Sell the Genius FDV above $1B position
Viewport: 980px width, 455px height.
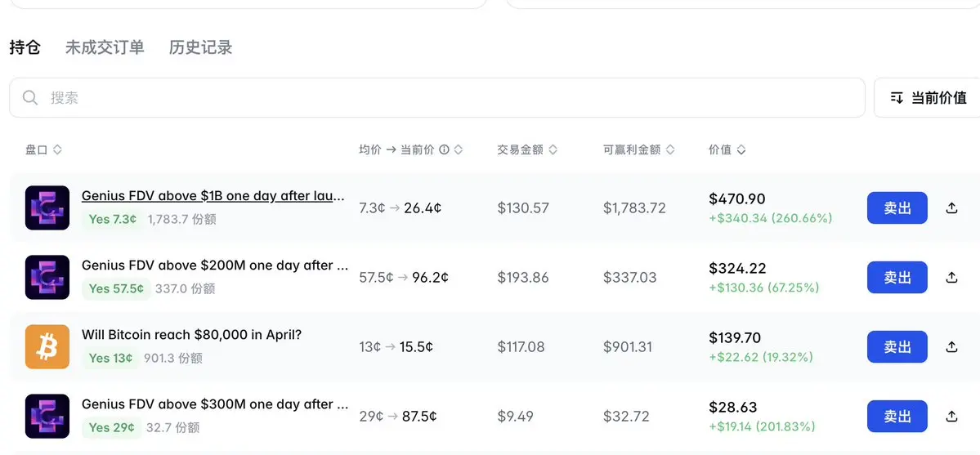[897, 207]
